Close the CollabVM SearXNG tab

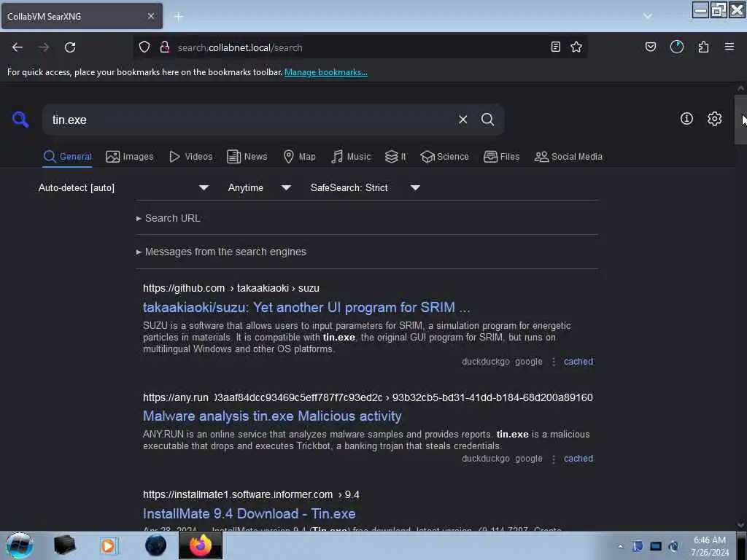click(151, 16)
